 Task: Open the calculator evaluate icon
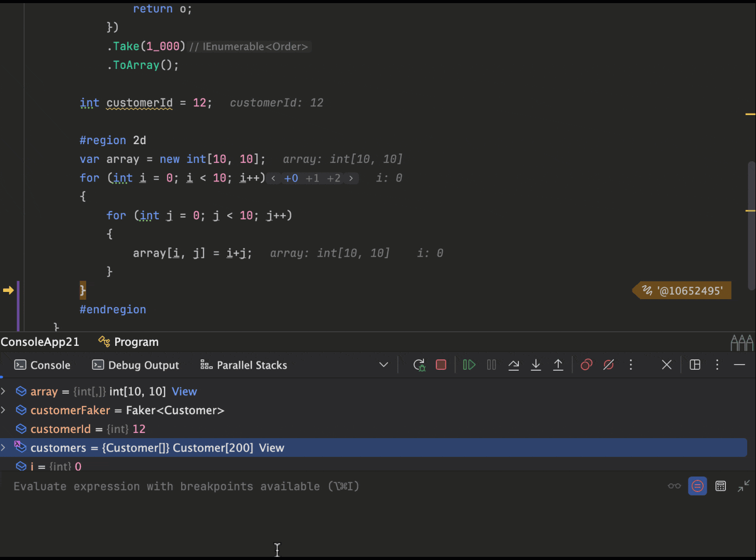pyautogui.click(x=721, y=486)
